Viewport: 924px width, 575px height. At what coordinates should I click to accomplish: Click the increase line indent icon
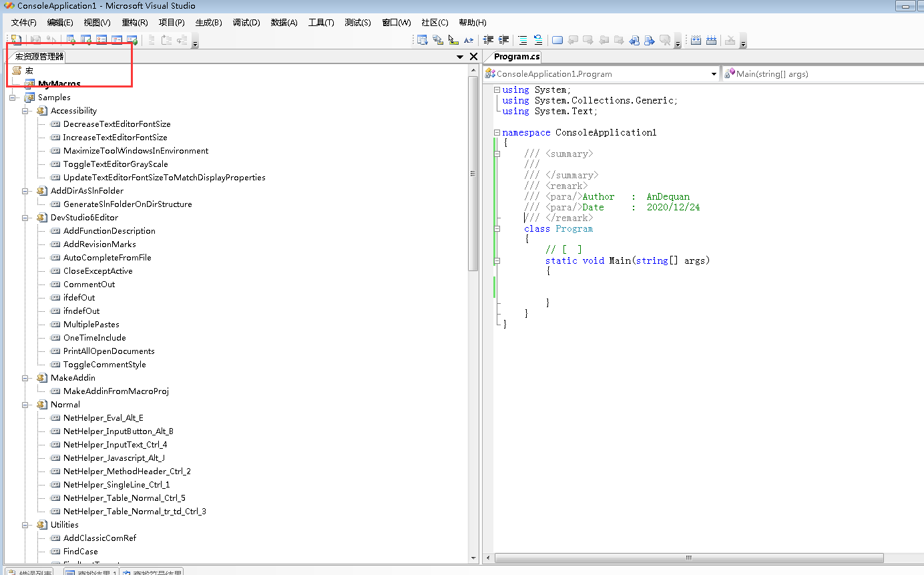504,40
